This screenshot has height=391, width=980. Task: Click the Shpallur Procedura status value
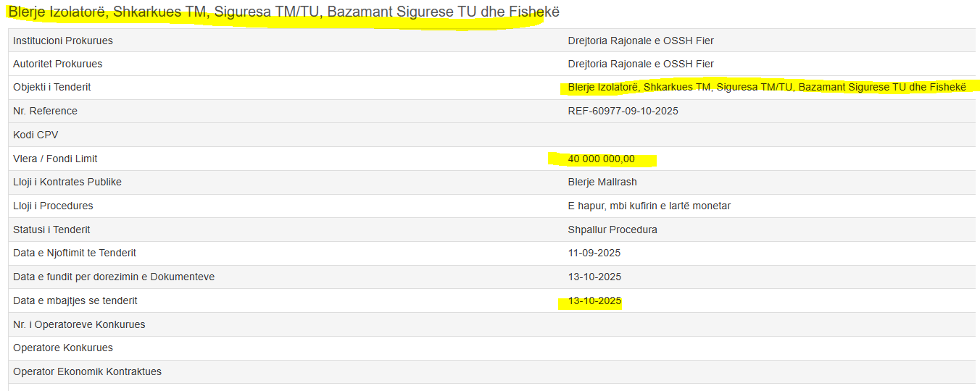click(612, 230)
